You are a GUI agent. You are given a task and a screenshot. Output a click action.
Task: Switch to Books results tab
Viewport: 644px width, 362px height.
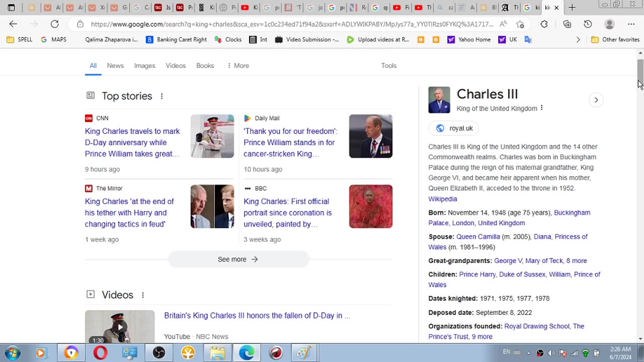coord(205,65)
